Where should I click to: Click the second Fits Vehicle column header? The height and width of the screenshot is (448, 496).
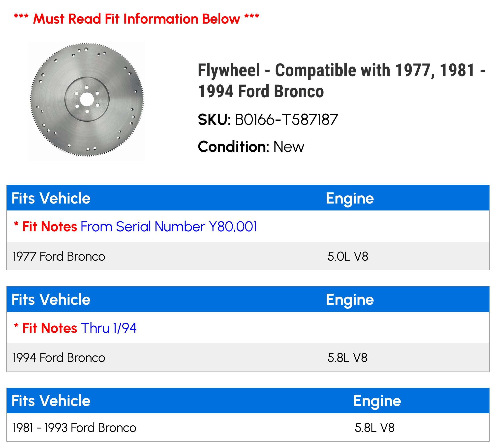51,299
